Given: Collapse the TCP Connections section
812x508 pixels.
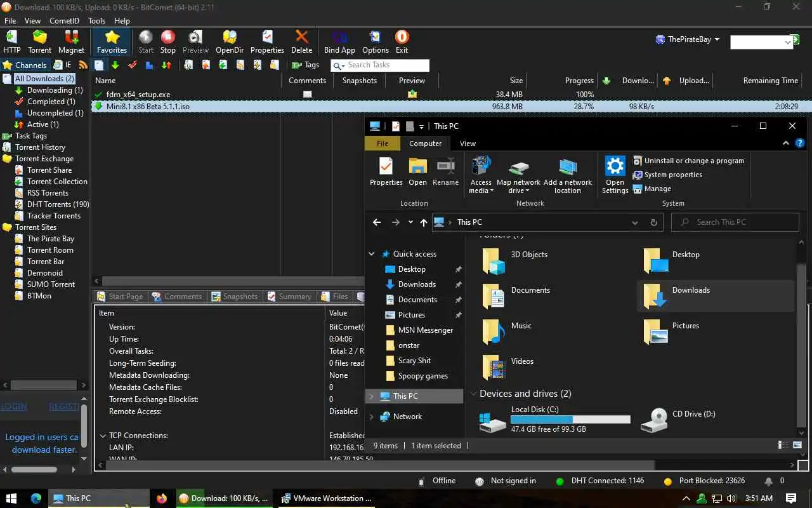Looking at the screenshot, I should [103, 436].
